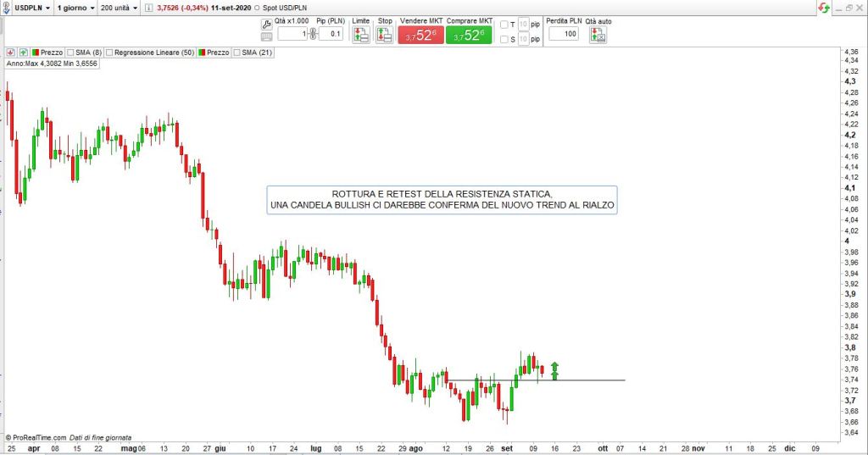Image resolution: width=868 pixels, height=455 pixels.
Task: Click the red Vendere MKT button
Action: tap(420, 35)
